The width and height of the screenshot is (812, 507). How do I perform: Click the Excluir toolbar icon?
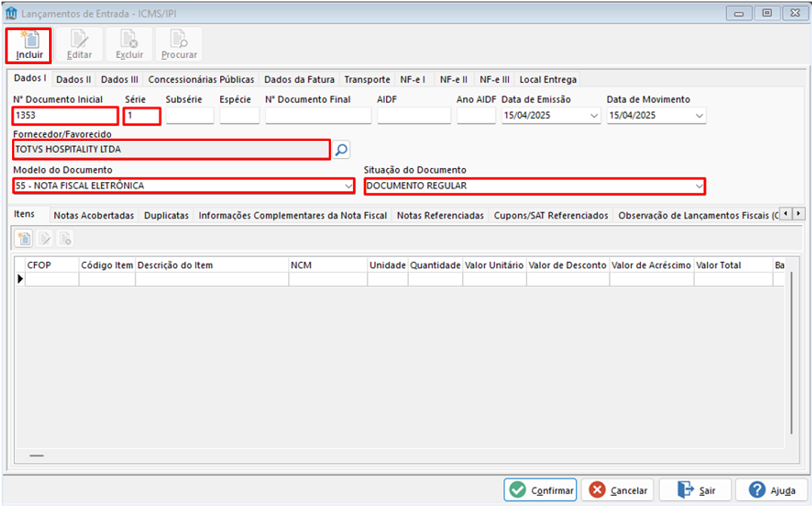[129, 45]
